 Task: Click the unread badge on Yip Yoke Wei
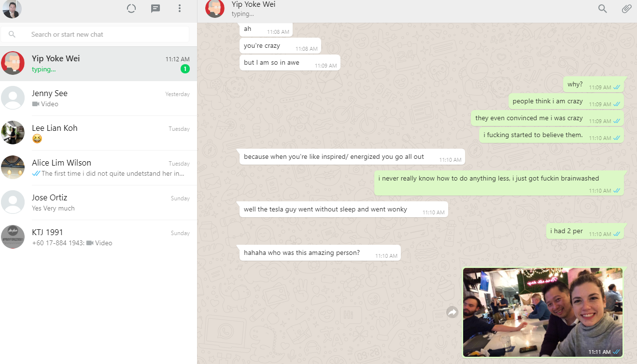pos(185,69)
